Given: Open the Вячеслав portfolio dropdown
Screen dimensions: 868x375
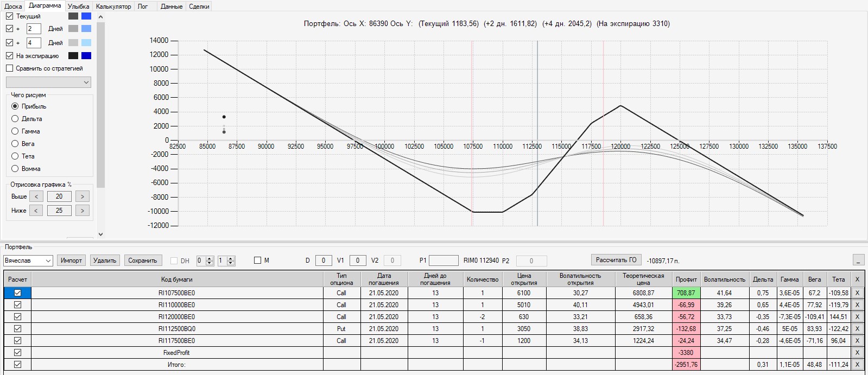Looking at the screenshot, I should (28, 260).
